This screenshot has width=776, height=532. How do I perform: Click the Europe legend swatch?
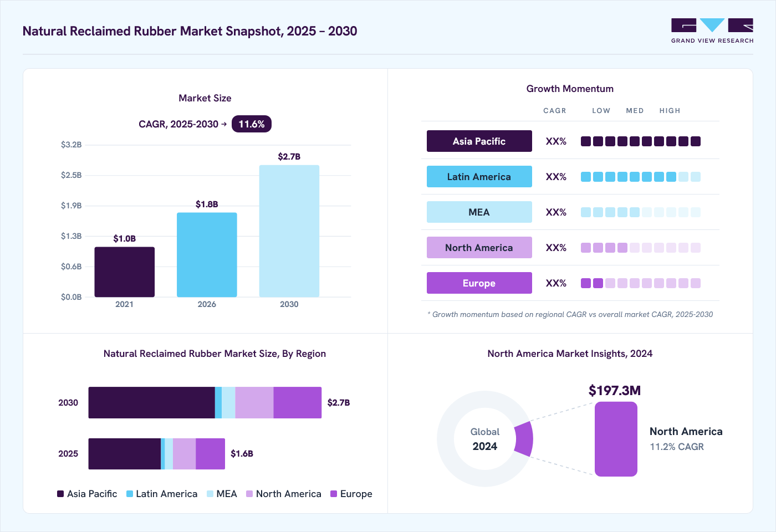click(x=334, y=494)
